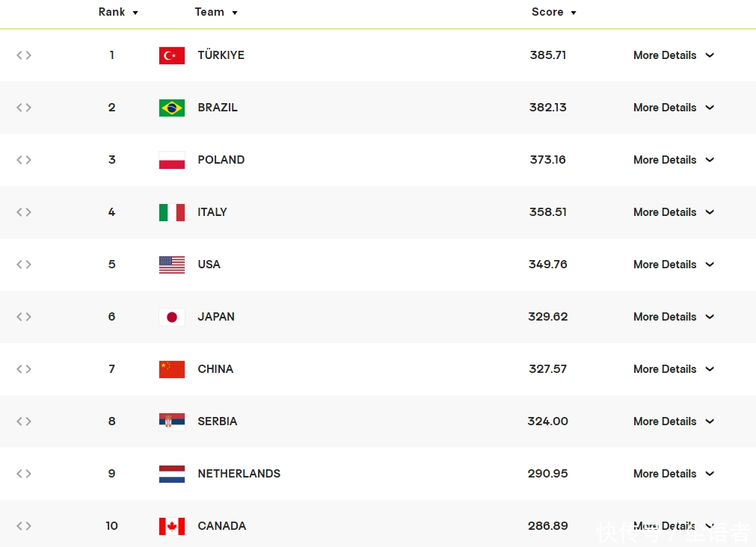
Task: Click the Poland flag icon
Action: tap(172, 160)
